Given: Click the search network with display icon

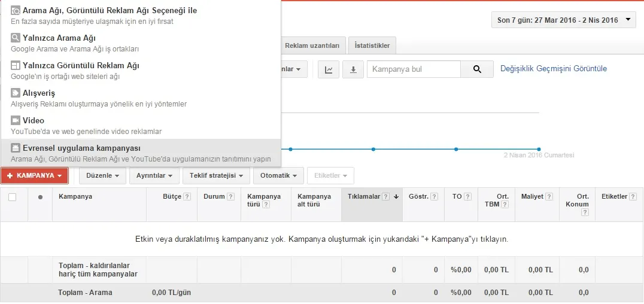Looking at the screenshot, I should pos(16,10).
